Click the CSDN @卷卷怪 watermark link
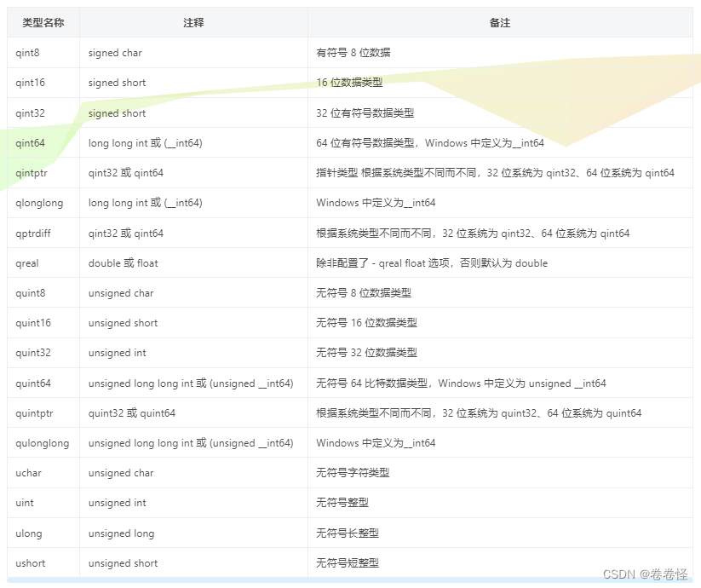The height and width of the screenshot is (588, 701). click(643, 573)
